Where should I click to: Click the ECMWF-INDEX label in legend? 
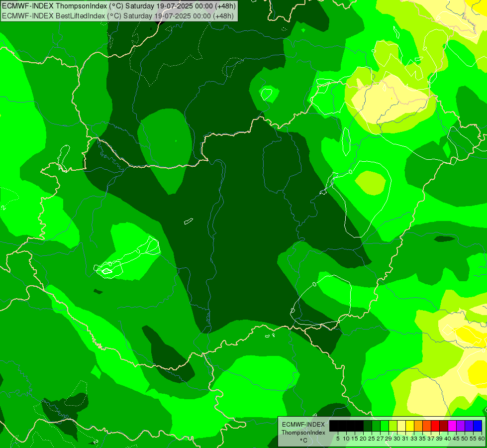click(x=303, y=425)
